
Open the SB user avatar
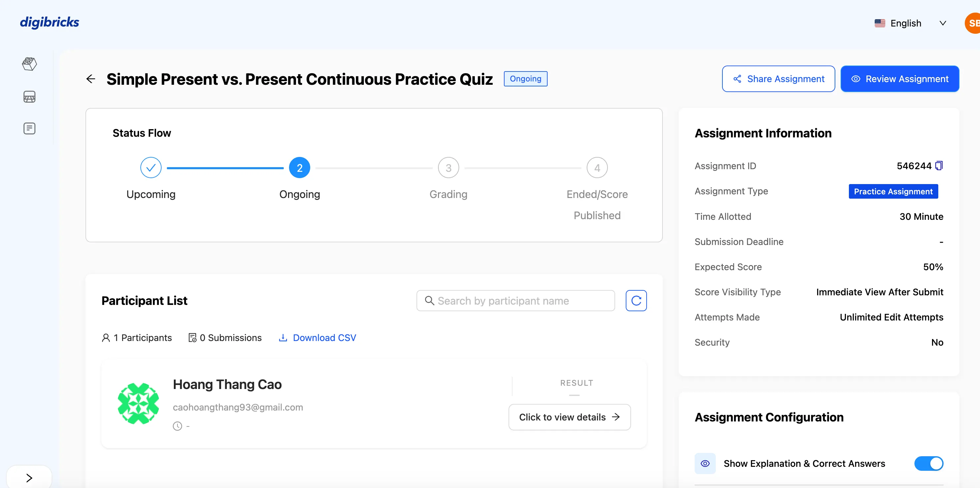click(973, 23)
